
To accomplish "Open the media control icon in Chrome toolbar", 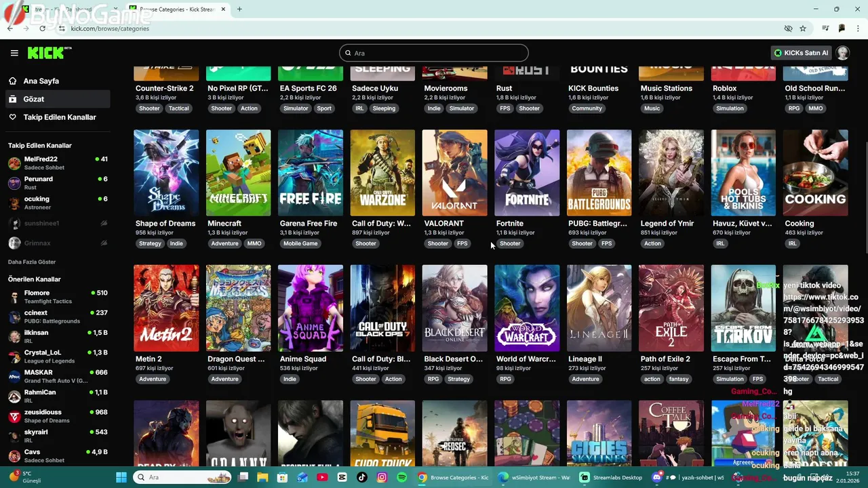I will point(825,28).
